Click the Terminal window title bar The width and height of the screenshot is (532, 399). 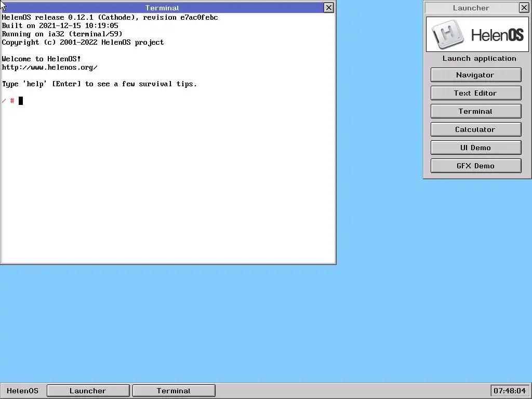click(162, 8)
